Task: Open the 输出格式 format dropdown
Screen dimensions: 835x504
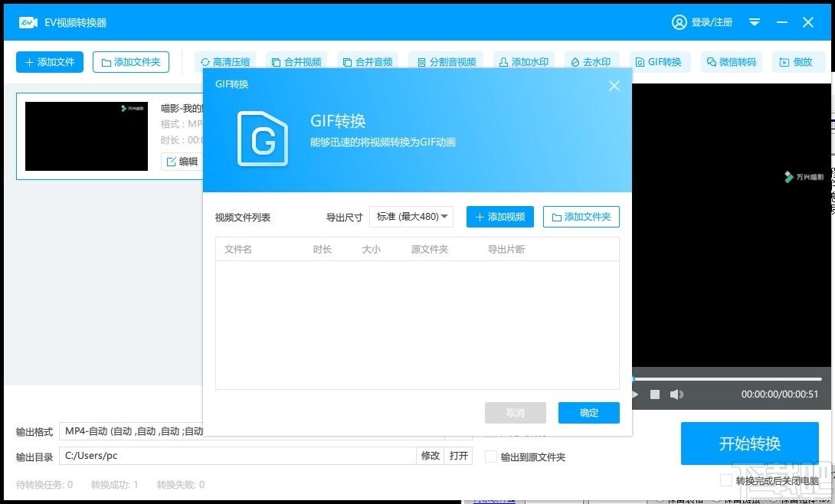Action: coord(130,431)
